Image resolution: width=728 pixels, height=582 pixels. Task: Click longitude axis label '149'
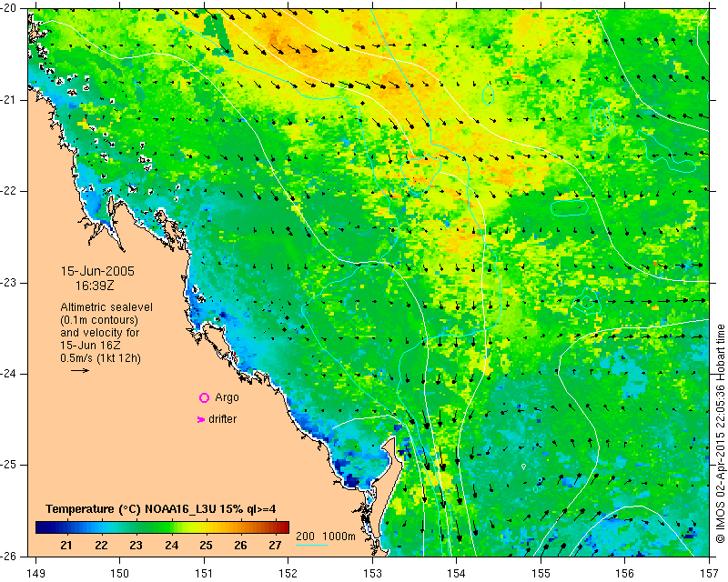pyautogui.click(x=35, y=574)
